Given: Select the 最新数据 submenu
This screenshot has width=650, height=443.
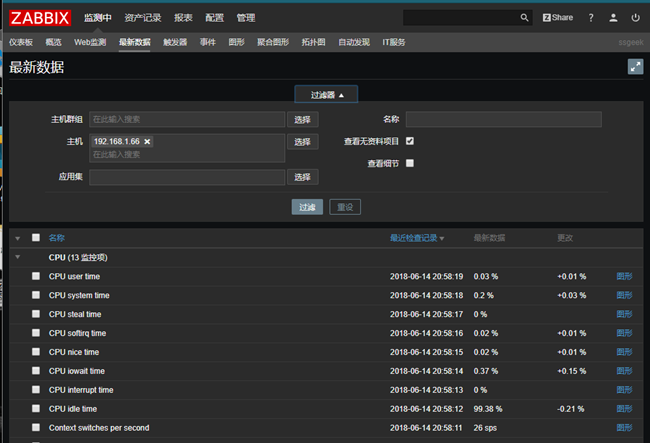Looking at the screenshot, I should [134, 42].
